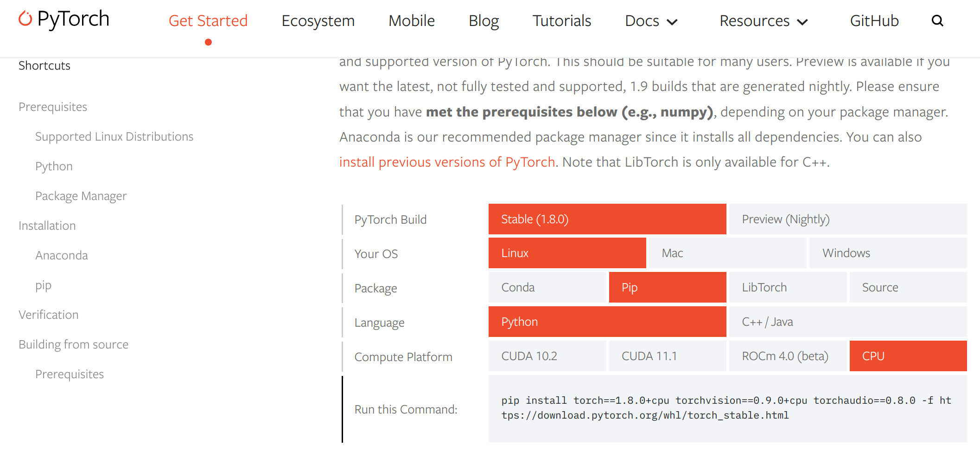The image size is (980, 452).
Task: Follow 'install previous versions of PyTorch' link
Action: [447, 162]
